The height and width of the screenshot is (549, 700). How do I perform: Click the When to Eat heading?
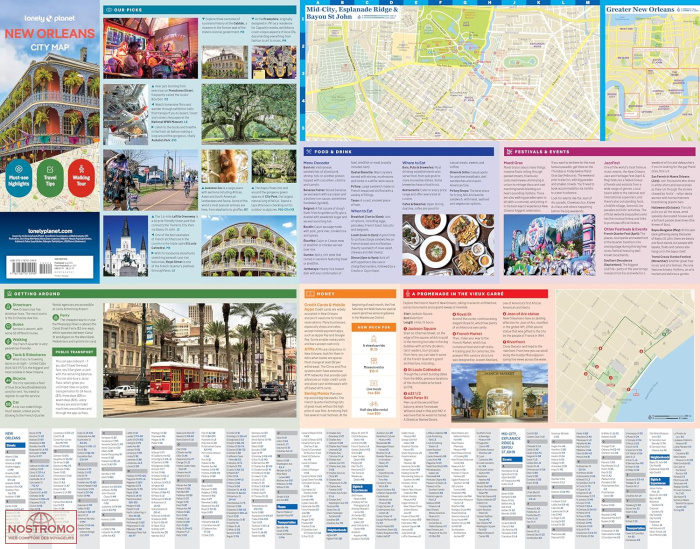tap(362, 211)
